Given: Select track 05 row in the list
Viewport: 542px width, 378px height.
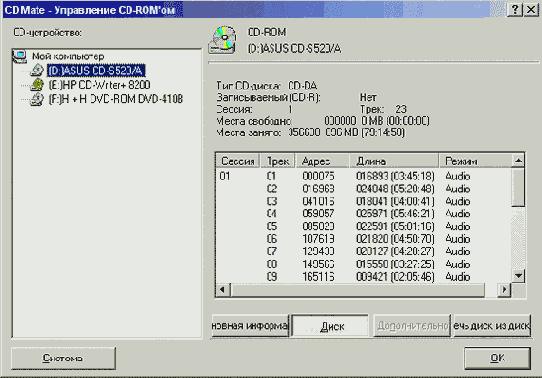Looking at the screenshot, I should pyautogui.click(x=363, y=226).
